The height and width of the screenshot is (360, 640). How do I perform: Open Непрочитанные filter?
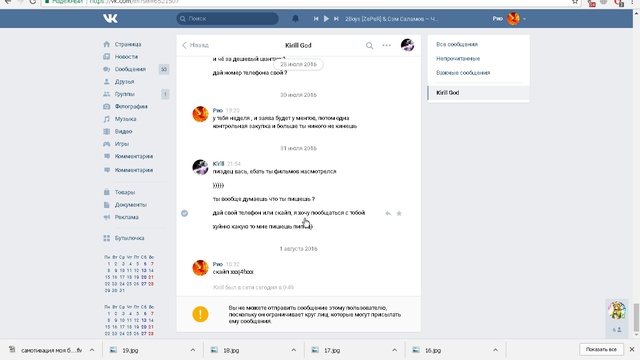coord(458,59)
